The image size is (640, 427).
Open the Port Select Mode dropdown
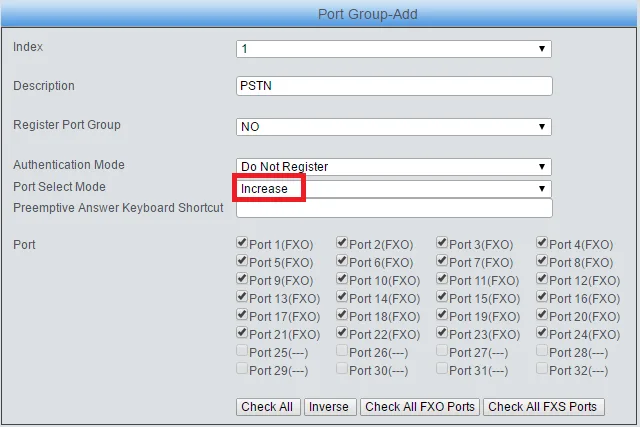(x=394, y=188)
